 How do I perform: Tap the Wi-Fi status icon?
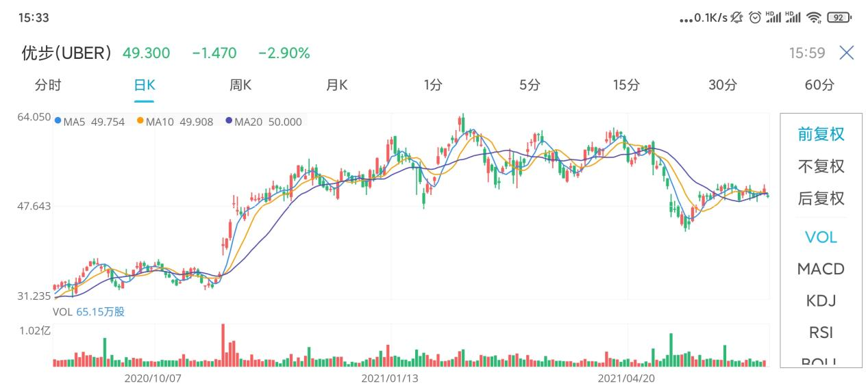[814, 18]
